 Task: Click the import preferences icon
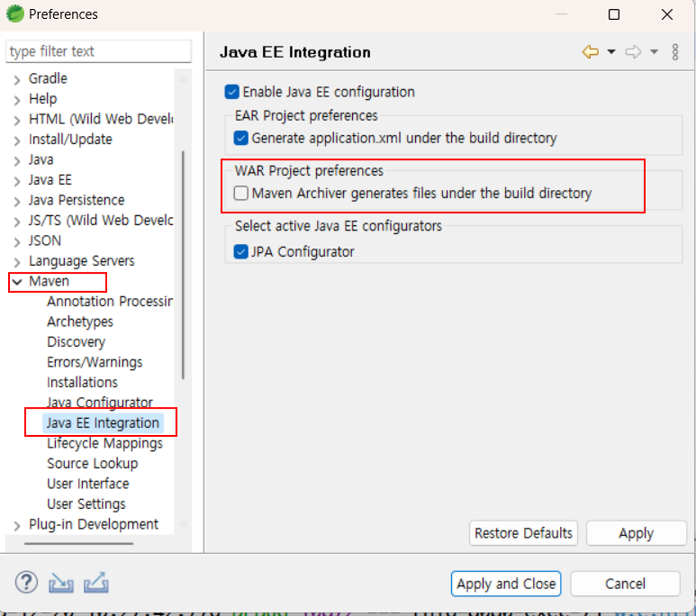point(61,583)
